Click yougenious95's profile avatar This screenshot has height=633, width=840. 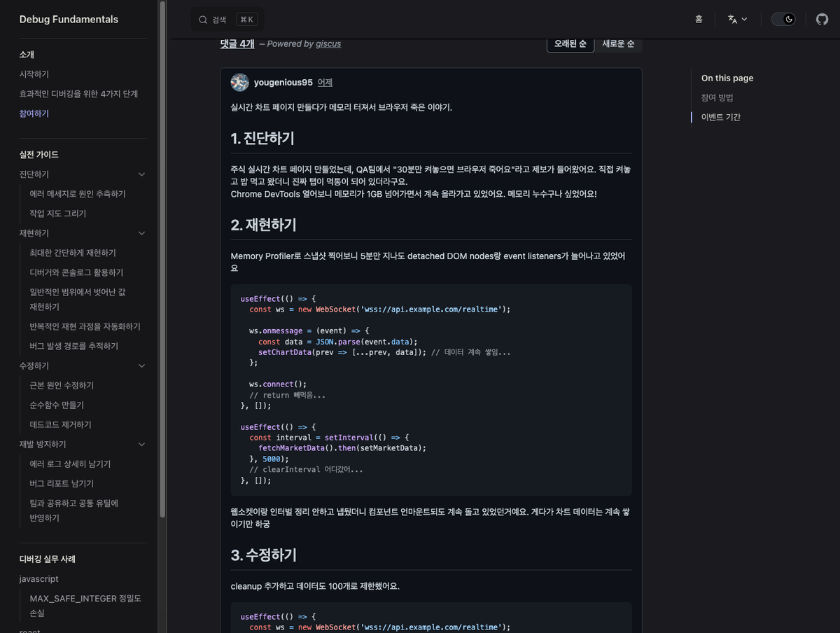[239, 82]
